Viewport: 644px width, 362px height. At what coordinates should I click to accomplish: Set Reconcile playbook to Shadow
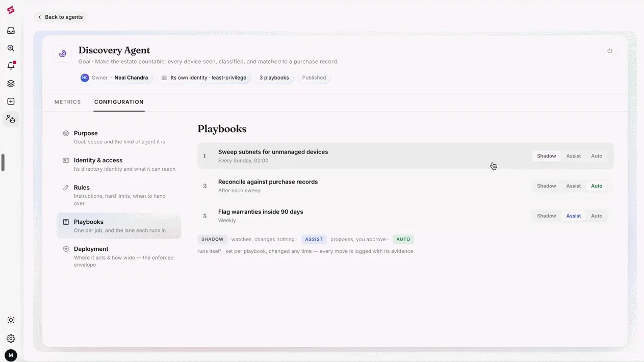[546, 186]
